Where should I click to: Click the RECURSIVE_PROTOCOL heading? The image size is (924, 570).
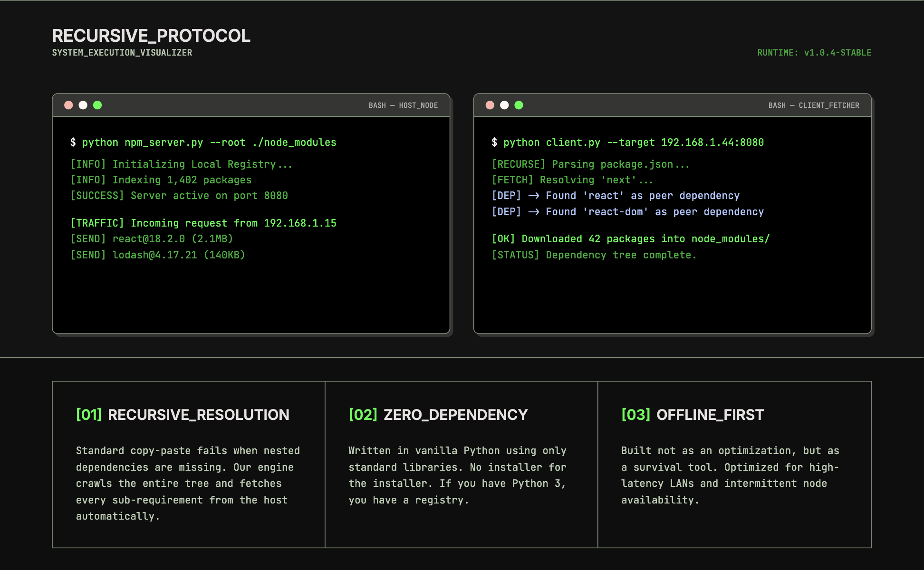click(151, 36)
